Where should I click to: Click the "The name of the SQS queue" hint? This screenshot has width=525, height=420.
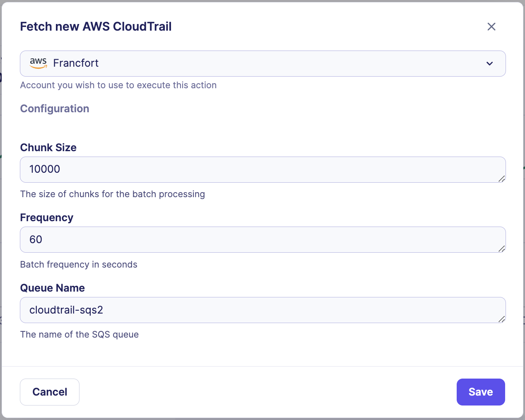[79, 334]
